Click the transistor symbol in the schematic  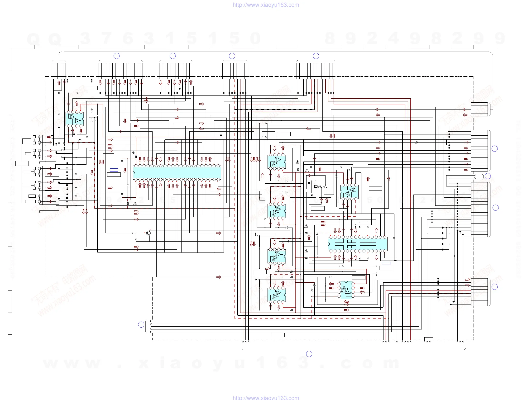click(x=149, y=233)
